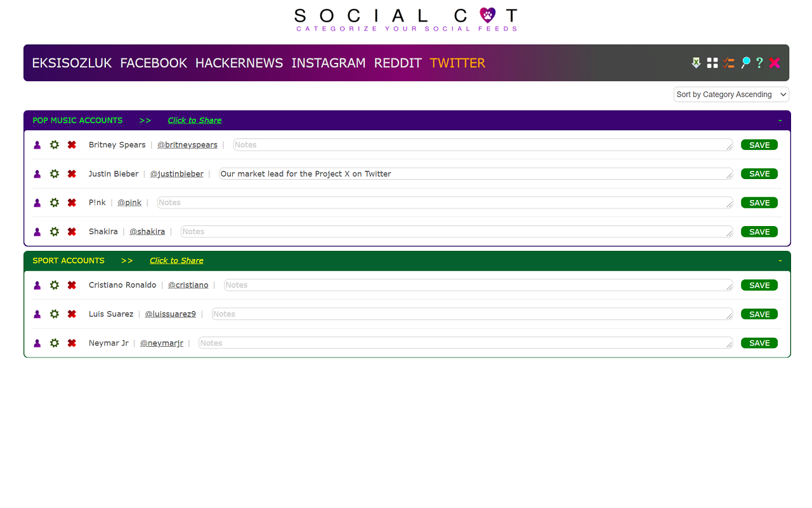Screen dimensions: 812x508
Task: Open the @luissuarez9 profile link
Action: coord(171,314)
